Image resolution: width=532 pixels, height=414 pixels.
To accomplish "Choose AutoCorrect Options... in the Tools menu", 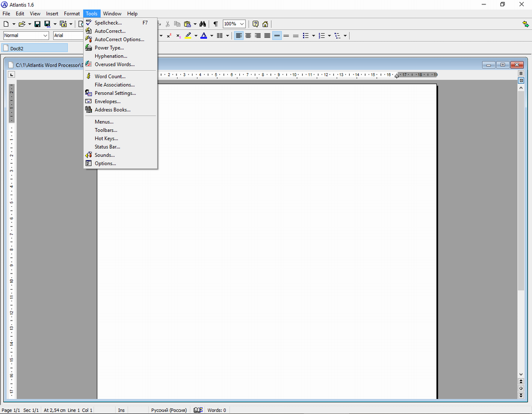I will [120, 39].
